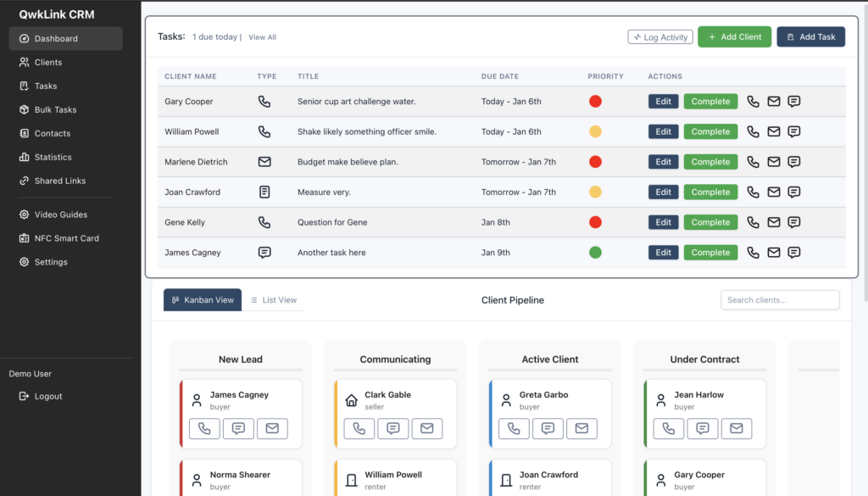This screenshot has width=868, height=496.
Task: Switch to Kanban View tab
Action: click(x=203, y=300)
